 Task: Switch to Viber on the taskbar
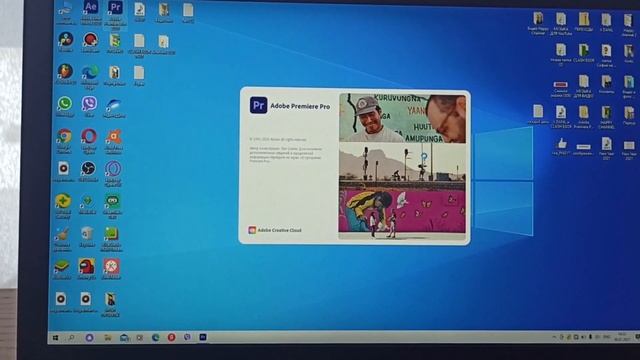(x=187, y=337)
